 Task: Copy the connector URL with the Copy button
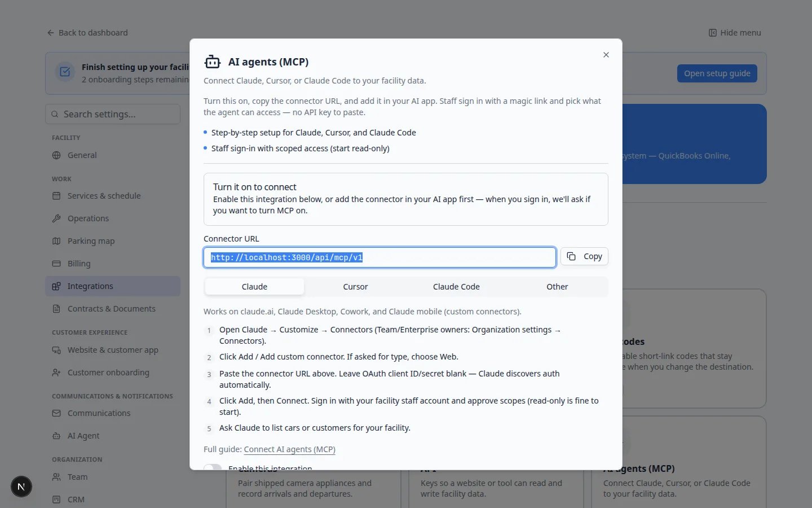pos(584,256)
